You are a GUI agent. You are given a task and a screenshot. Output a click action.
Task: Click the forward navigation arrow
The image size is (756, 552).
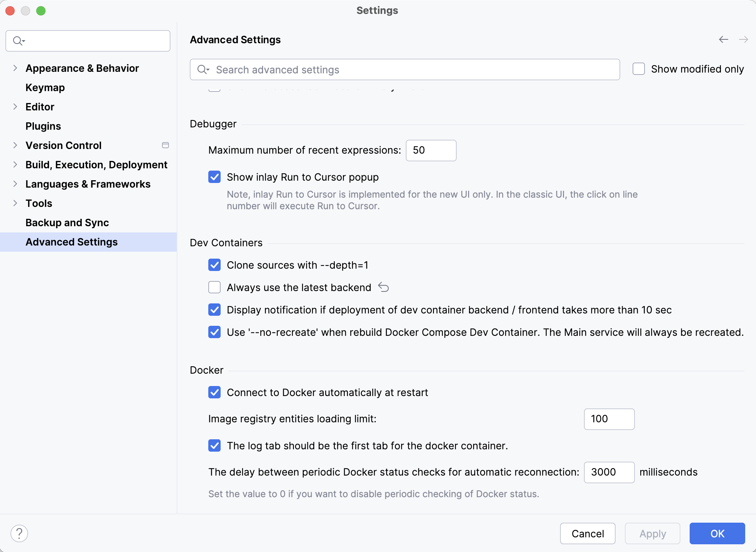(x=743, y=39)
